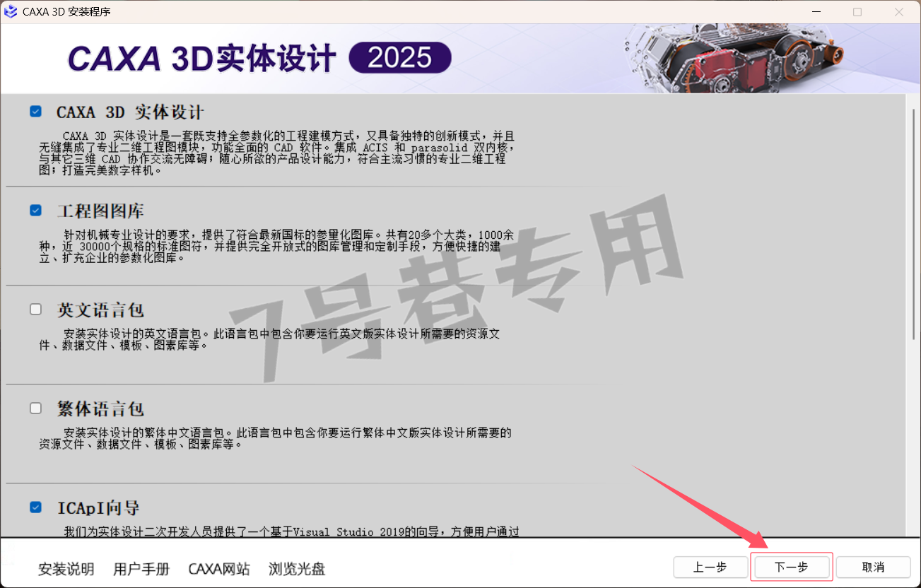Click the 2025 version badge
Viewport: 921px width, 588px height.
pos(400,58)
